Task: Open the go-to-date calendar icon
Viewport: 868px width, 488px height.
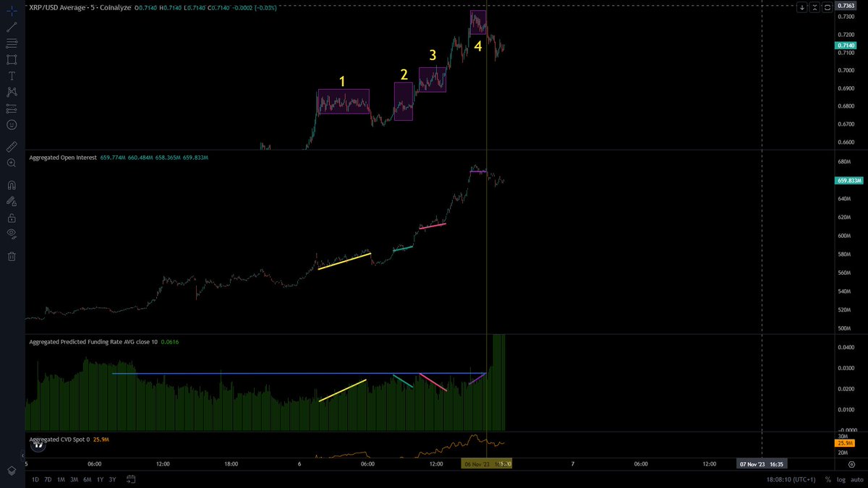Action: (x=131, y=479)
